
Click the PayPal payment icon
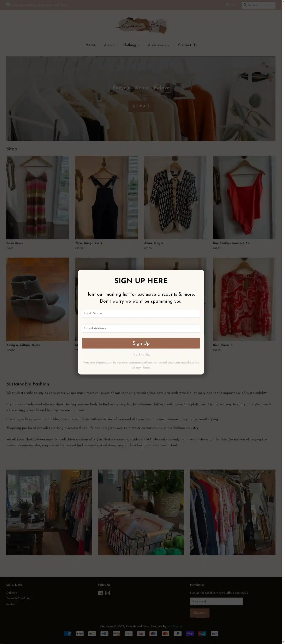click(x=178, y=633)
